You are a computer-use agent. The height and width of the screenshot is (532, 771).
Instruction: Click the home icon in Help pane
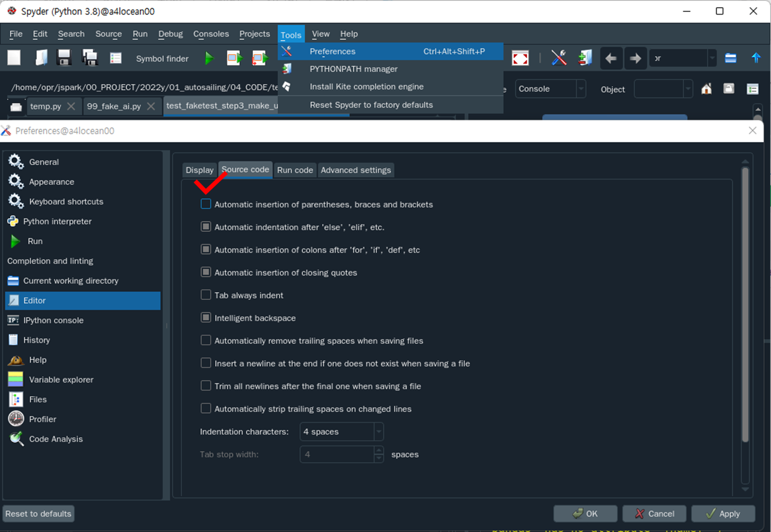click(706, 89)
